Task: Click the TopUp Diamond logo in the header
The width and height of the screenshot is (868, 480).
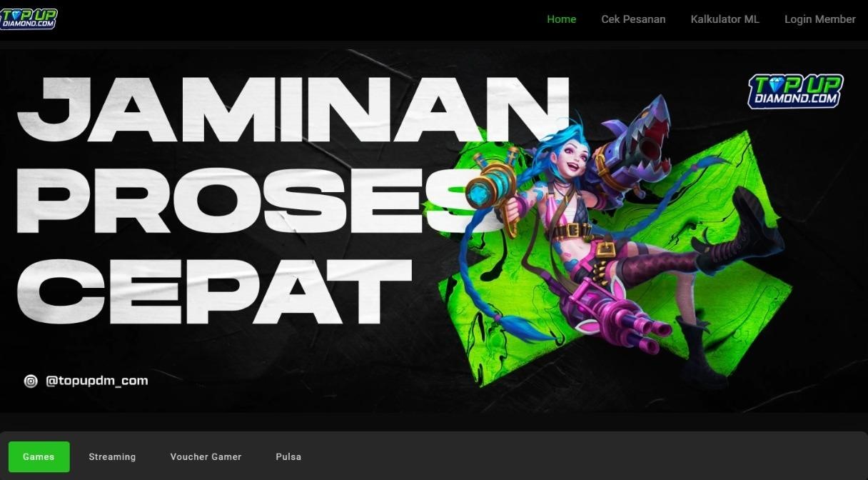Action: [29, 19]
